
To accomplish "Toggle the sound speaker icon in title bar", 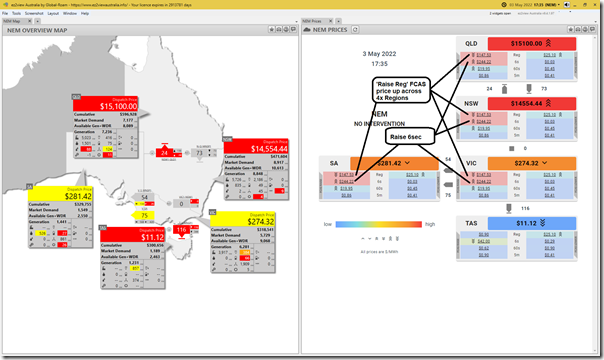I will point(567,5).
